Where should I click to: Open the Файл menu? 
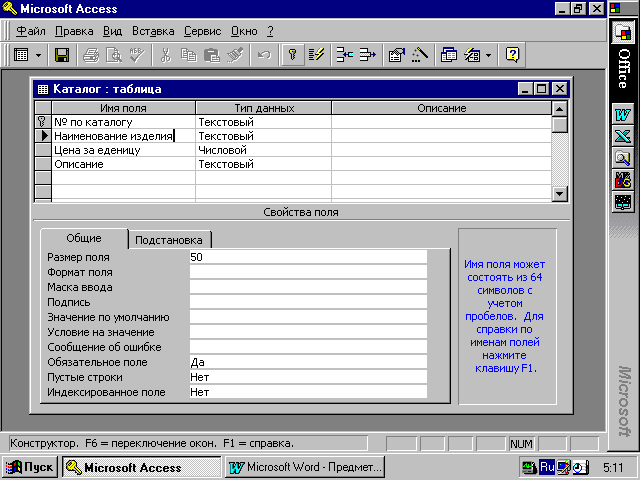(31, 31)
